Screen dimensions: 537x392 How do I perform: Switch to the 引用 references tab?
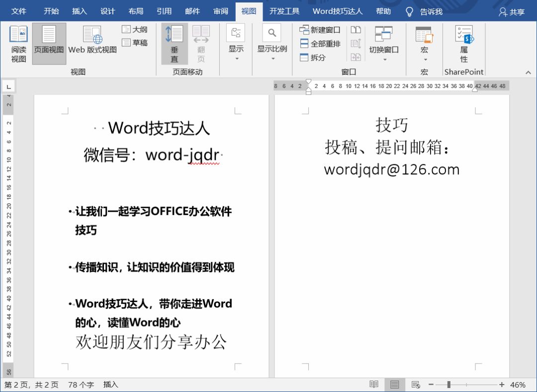164,11
